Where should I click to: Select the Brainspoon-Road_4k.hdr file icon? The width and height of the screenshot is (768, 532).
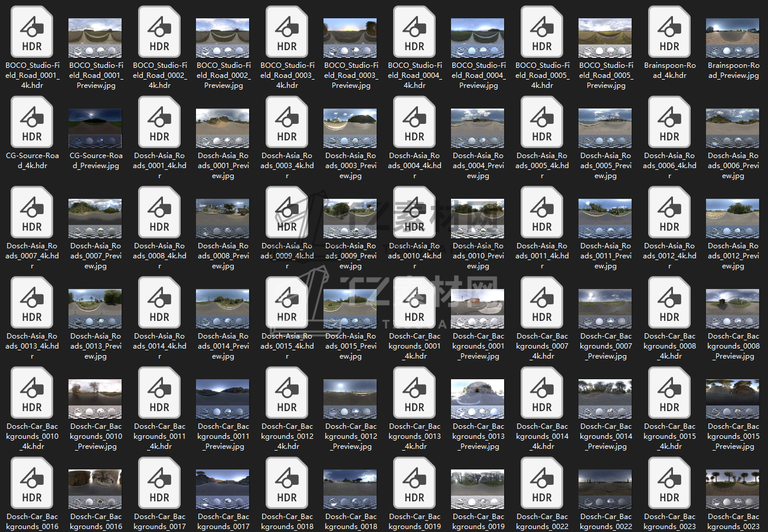pyautogui.click(x=669, y=32)
